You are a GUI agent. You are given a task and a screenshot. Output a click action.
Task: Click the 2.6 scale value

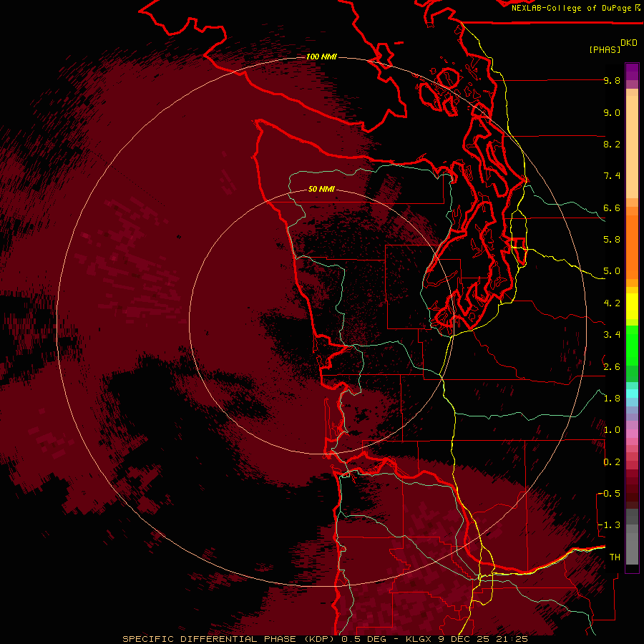click(x=612, y=367)
